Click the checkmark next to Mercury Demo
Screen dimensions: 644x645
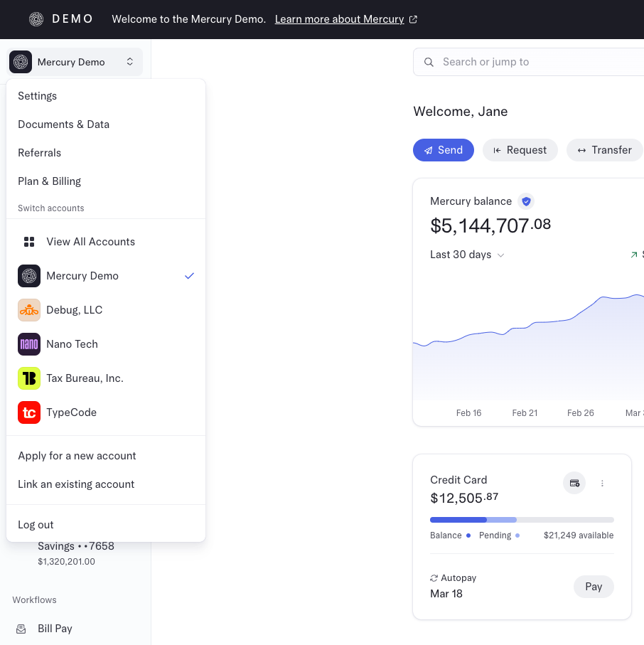189,276
